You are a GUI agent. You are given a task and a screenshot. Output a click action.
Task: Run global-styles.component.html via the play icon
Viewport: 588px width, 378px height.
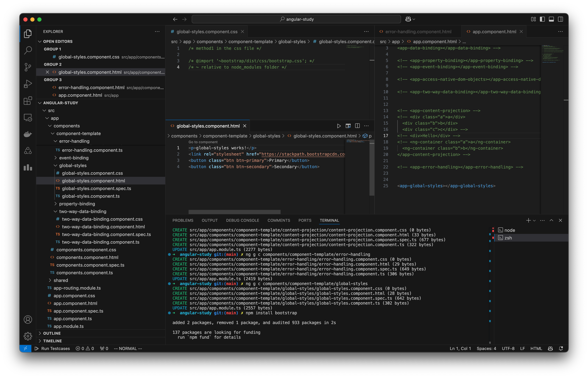[x=339, y=126]
